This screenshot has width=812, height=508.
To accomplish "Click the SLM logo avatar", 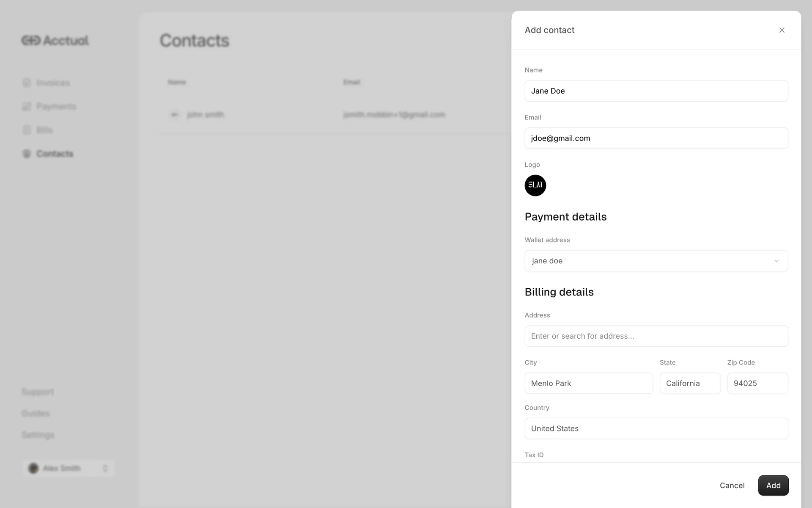I will [x=535, y=185].
